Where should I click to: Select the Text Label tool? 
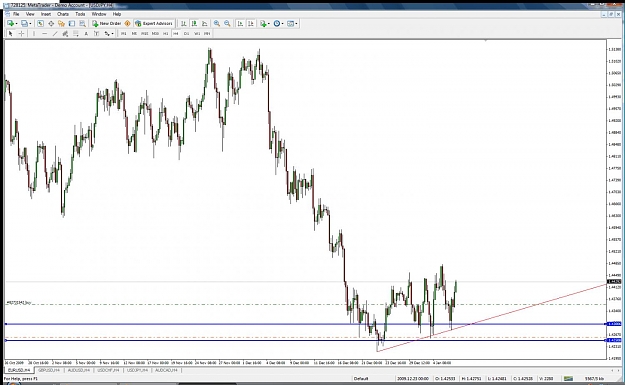(96, 34)
